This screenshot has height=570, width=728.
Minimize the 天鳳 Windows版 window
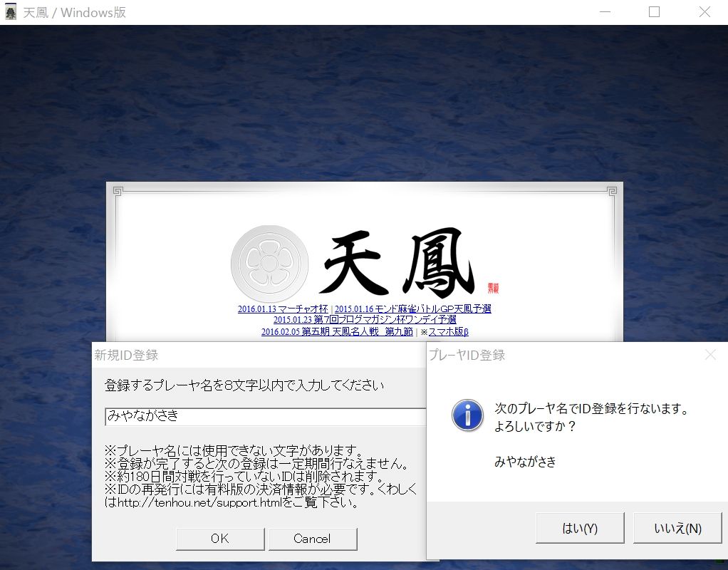605,12
